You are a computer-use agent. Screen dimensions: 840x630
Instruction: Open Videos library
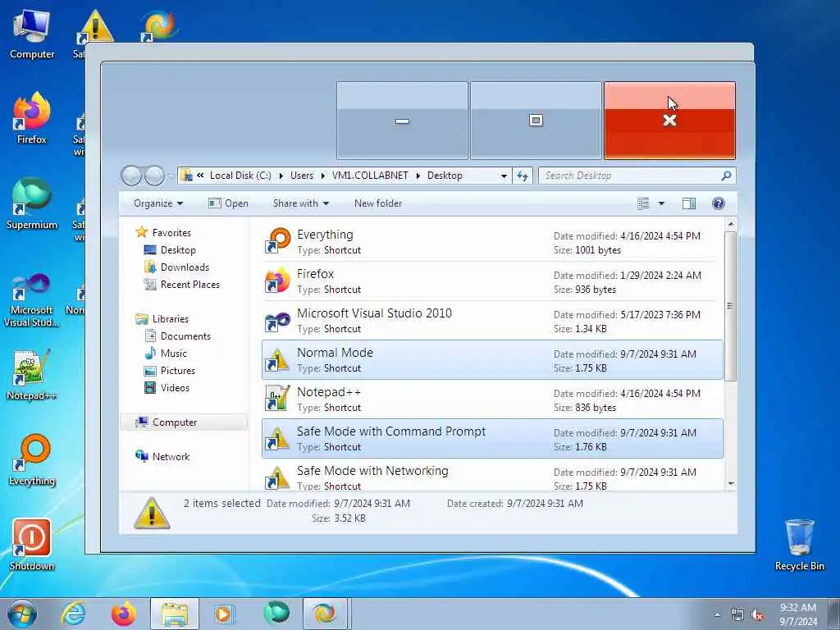tap(175, 387)
